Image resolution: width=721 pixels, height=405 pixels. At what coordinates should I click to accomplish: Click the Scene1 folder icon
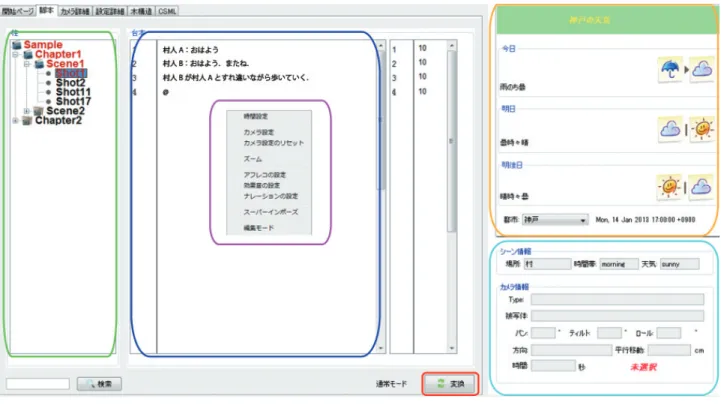click(x=40, y=64)
